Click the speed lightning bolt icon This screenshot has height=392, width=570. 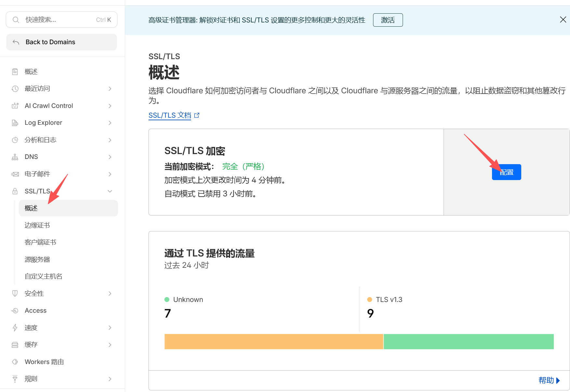pyautogui.click(x=15, y=328)
